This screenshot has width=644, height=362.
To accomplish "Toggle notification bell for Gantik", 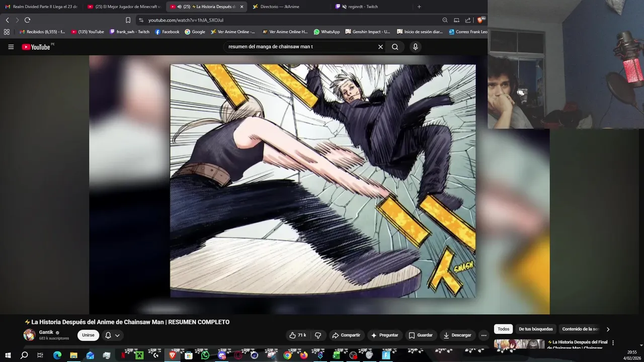I will [108, 335].
